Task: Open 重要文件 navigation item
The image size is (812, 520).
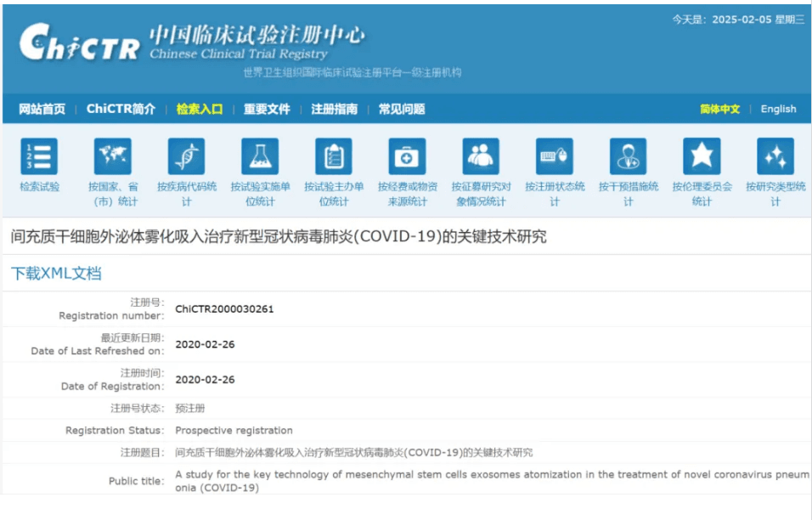Action: coord(267,109)
